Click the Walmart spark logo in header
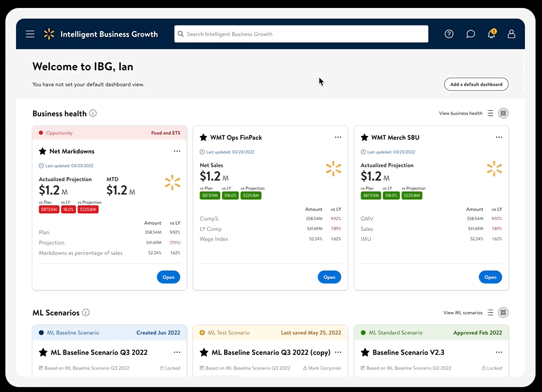Image resolution: width=542 pixels, height=392 pixels. click(49, 34)
